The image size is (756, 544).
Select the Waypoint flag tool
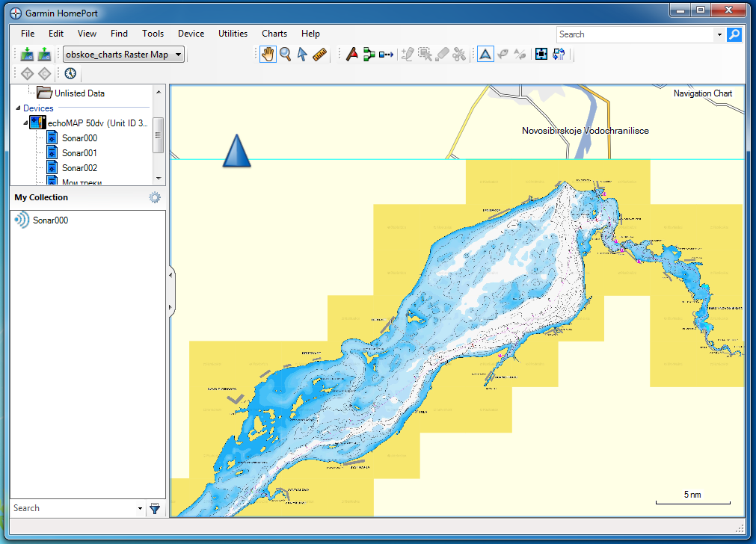tap(352, 54)
